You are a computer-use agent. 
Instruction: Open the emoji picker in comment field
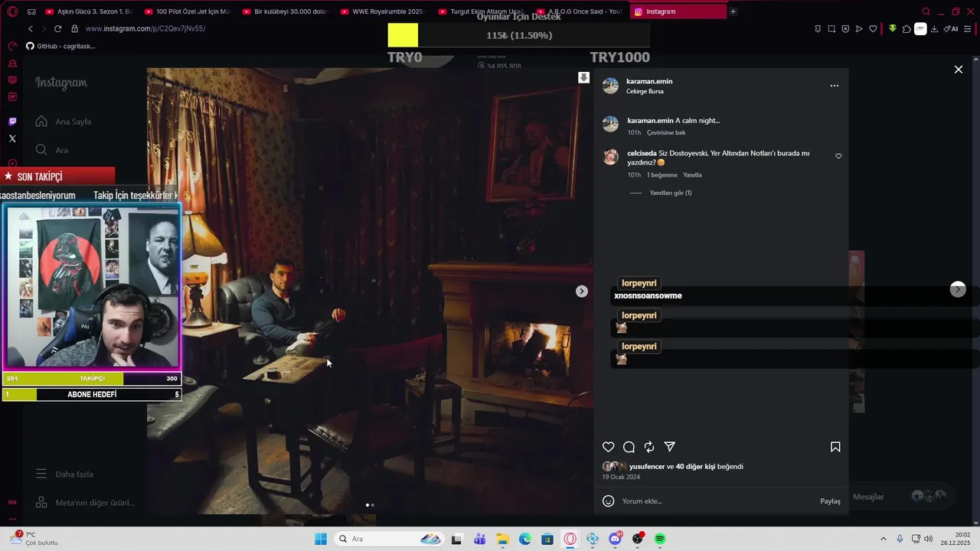[x=609, y=501]
